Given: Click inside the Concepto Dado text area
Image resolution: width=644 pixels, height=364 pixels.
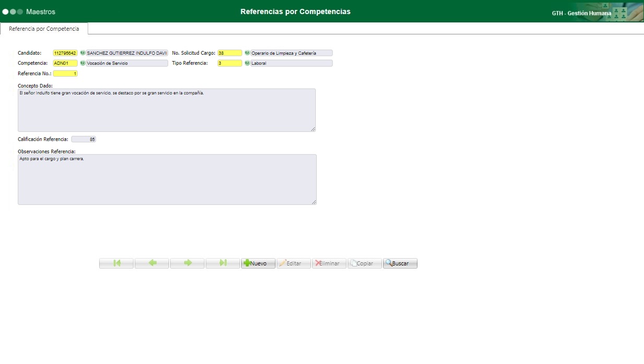Looking at the screenshot, I should [167, 110].
